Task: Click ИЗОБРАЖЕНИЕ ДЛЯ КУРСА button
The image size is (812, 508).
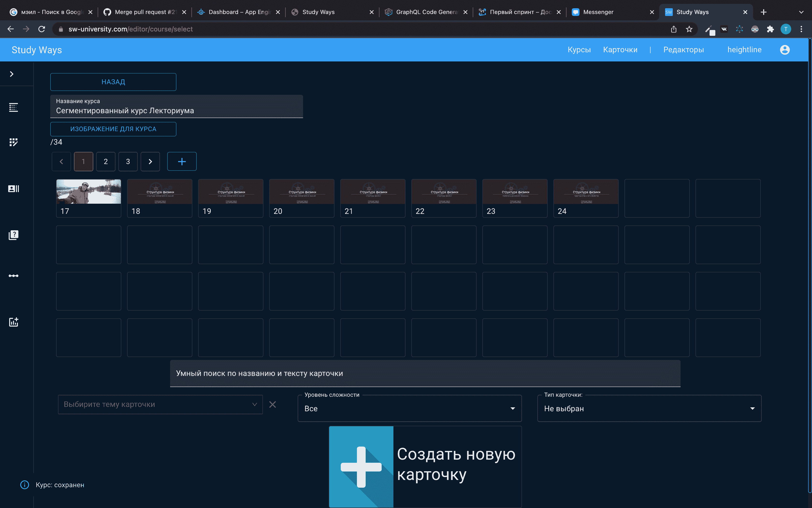Action: (x=113, y=129)
